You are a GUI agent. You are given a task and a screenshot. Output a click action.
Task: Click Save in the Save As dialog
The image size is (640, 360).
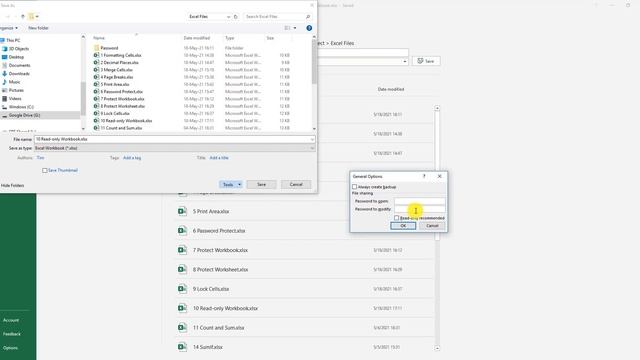click(x=261, y=184)
